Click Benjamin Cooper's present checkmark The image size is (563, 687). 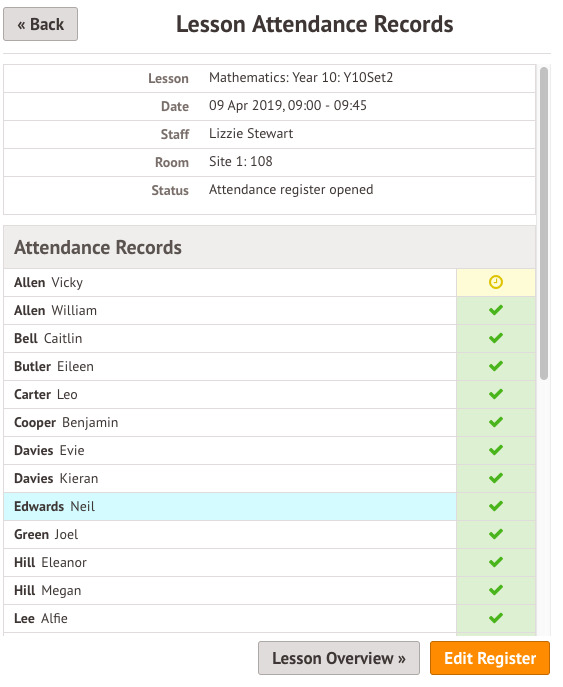tap(496, 422)
